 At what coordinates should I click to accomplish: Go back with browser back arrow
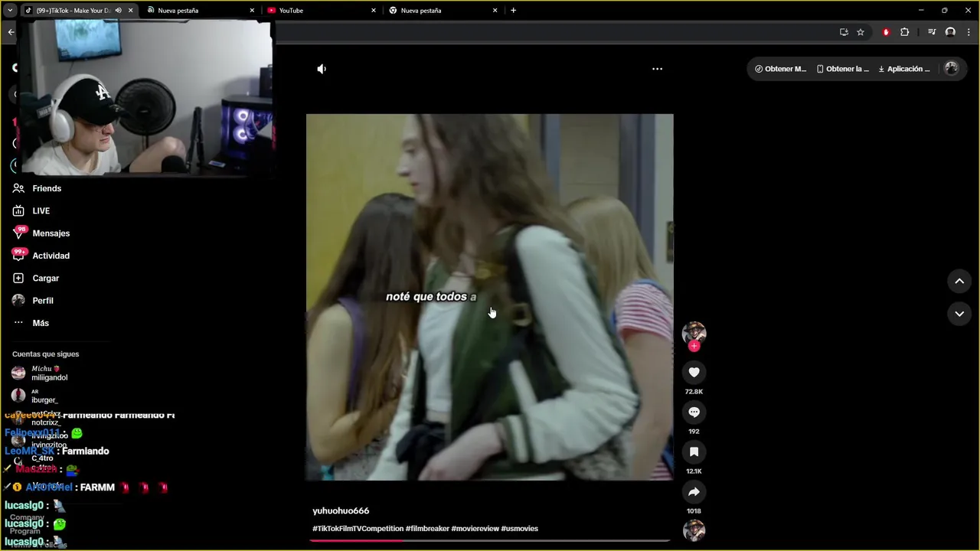click(x=11, y=32)
